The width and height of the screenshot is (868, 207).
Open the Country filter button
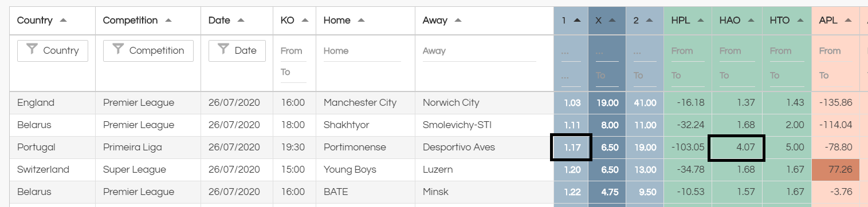click(x=53, y=50)
